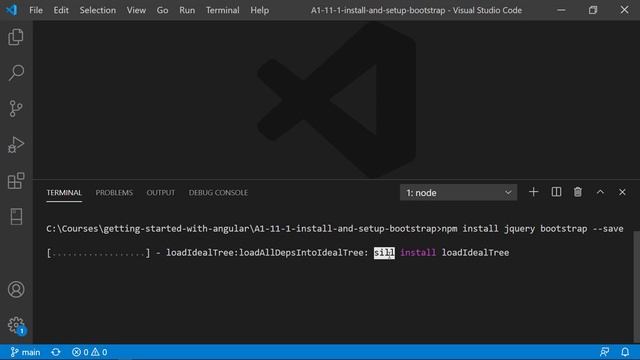
Task: Switch to the DEBUG CONSOLE tab
Action: pyautogui.click(x=218, y=193)
